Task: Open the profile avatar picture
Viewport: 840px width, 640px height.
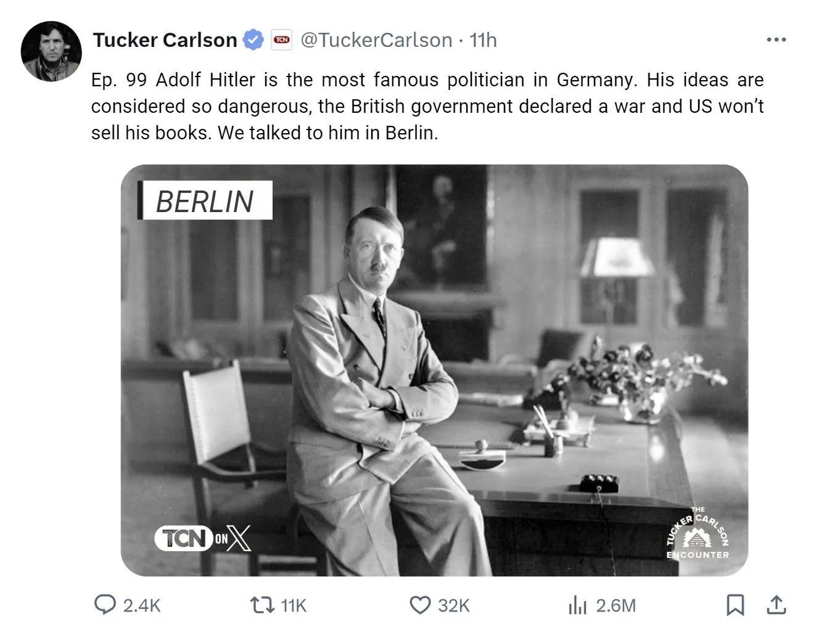Action: (51, 52)
